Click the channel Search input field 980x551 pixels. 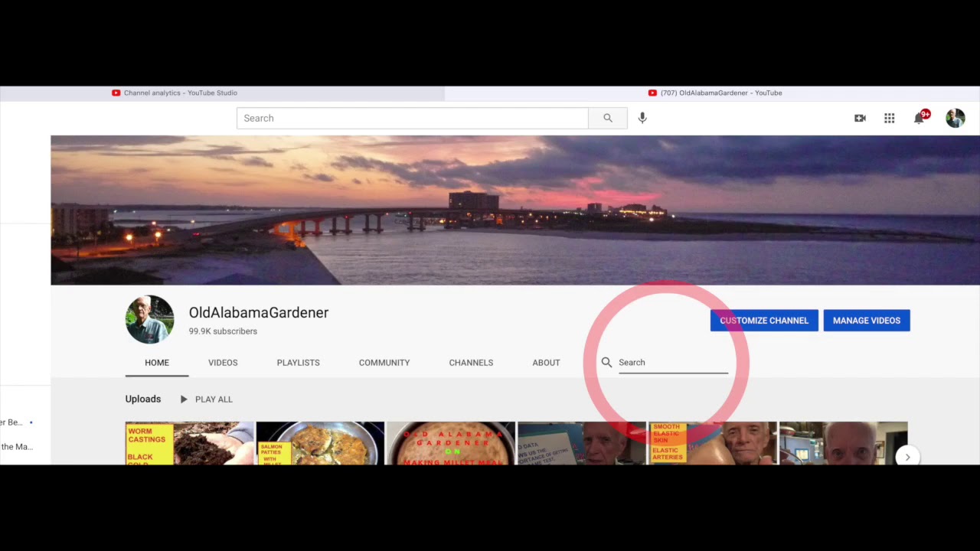click(673, 363)
